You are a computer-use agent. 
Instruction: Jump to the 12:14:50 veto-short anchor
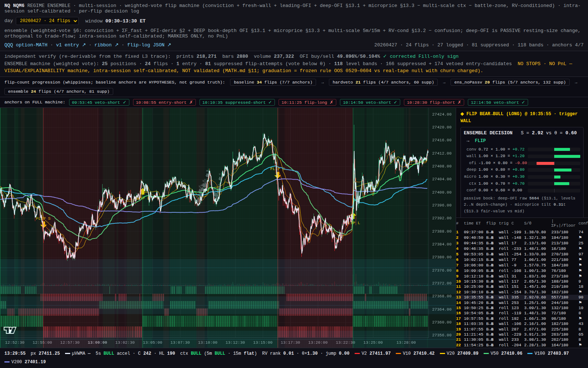pyautogui.click(x=498, y=102)
